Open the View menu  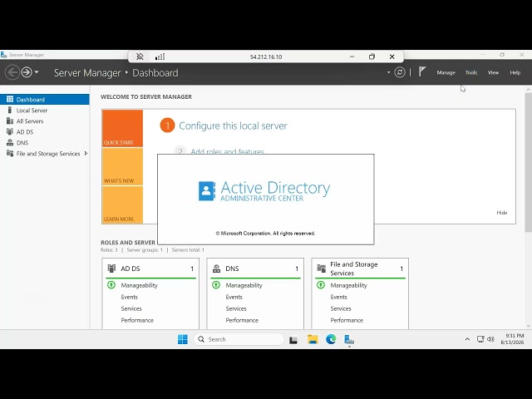[493, 72]
